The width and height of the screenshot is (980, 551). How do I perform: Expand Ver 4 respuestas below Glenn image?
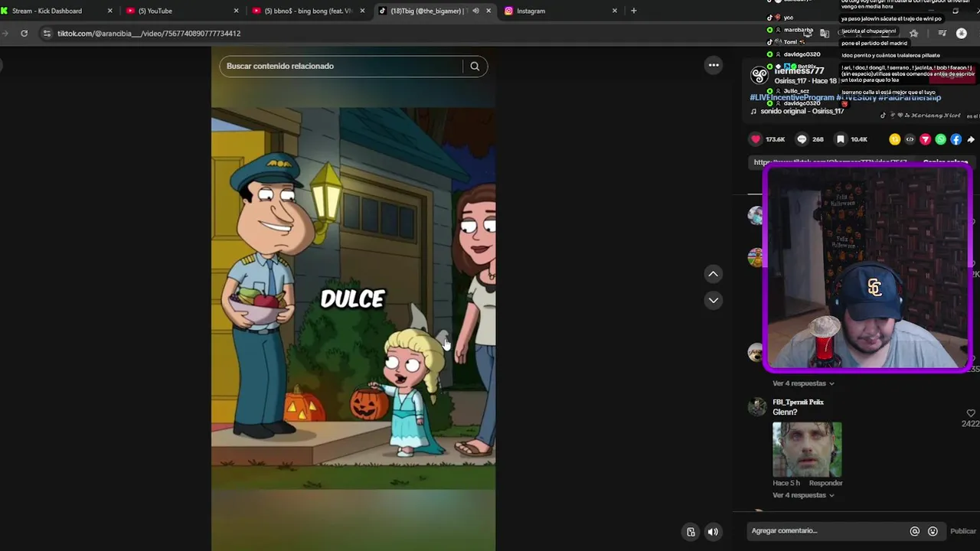tap(803, 495)
